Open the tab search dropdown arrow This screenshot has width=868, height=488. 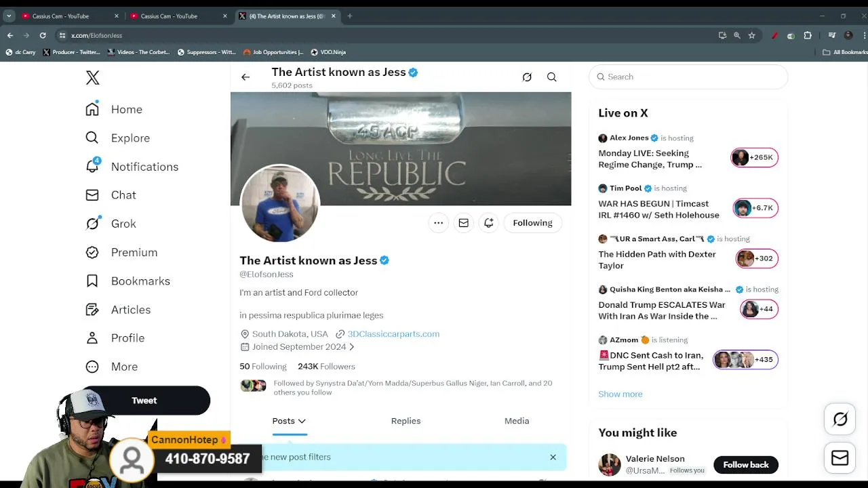[9, 16]
